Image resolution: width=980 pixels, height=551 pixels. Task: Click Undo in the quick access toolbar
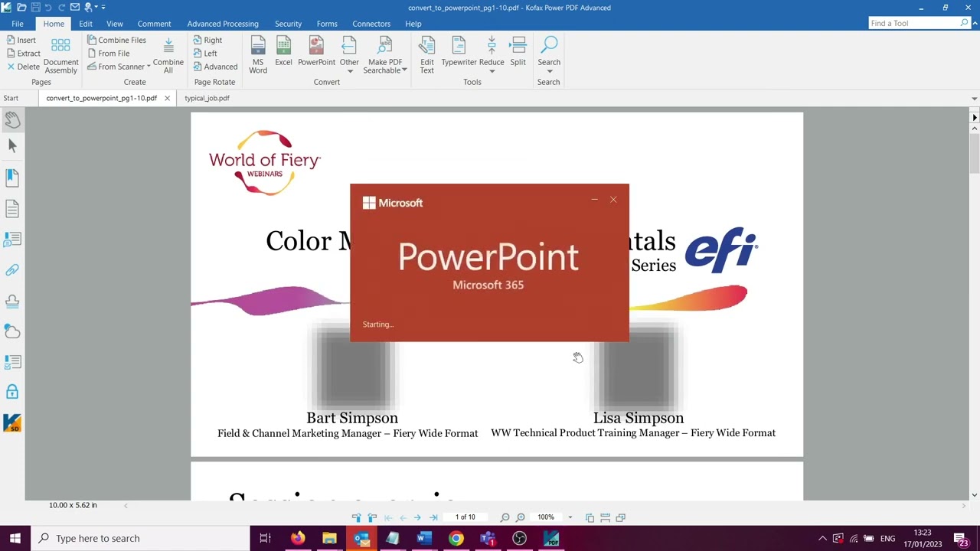tap(48, 7)
